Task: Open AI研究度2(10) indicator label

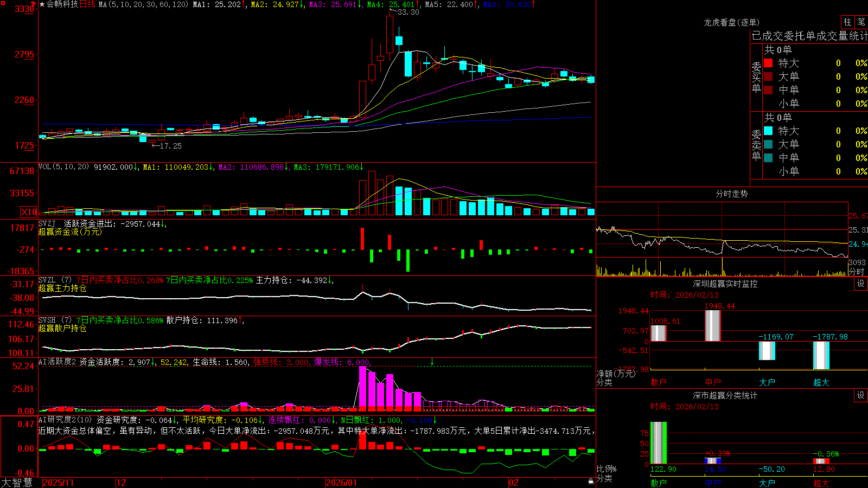Action: pos(65,420)
